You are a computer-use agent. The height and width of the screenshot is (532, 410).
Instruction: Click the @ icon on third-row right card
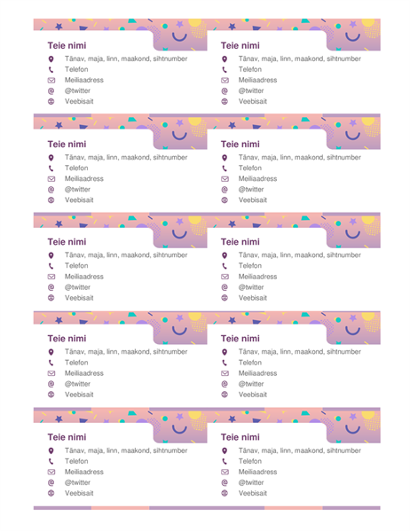225,287
